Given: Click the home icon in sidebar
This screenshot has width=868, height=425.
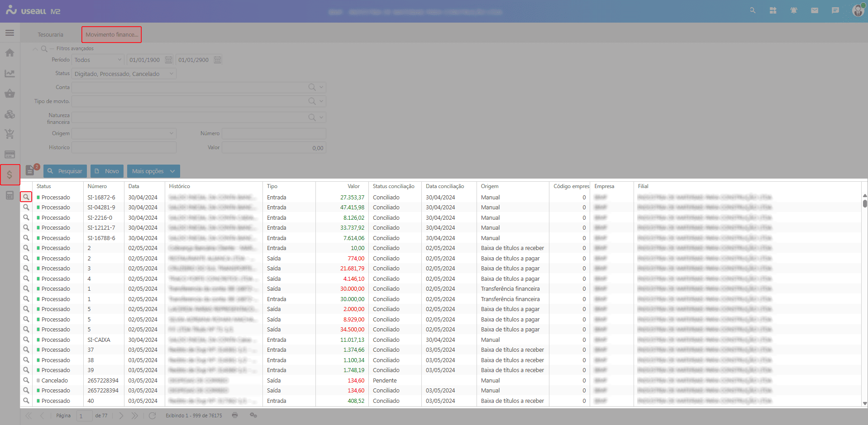Looking at the screenshot, I should click(x=10, y=53).
